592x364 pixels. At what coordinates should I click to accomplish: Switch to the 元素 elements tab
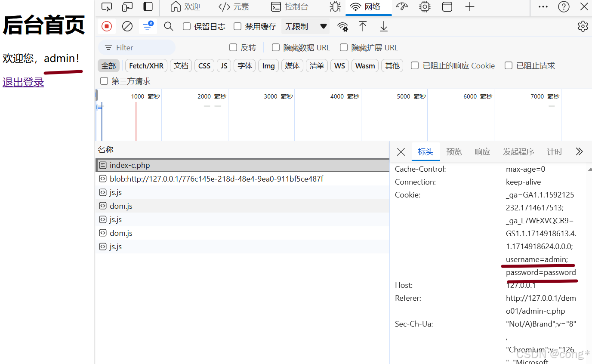click(234, 7)
